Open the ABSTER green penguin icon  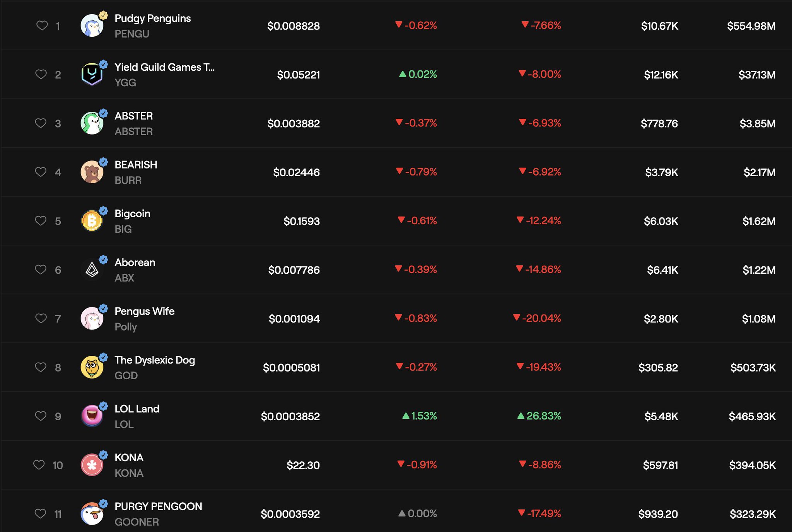92,123
